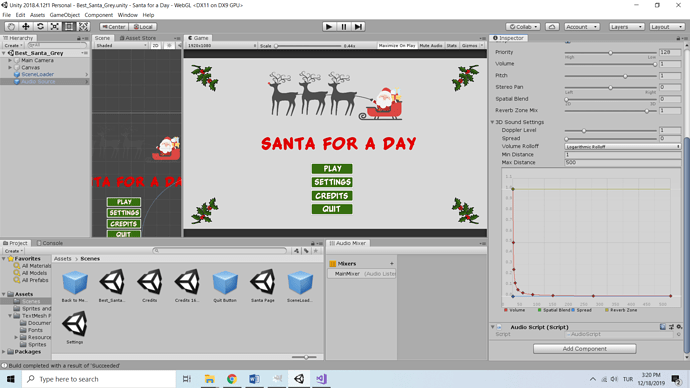Open the GameObject menu
The image size is (690, 388).
65,15
